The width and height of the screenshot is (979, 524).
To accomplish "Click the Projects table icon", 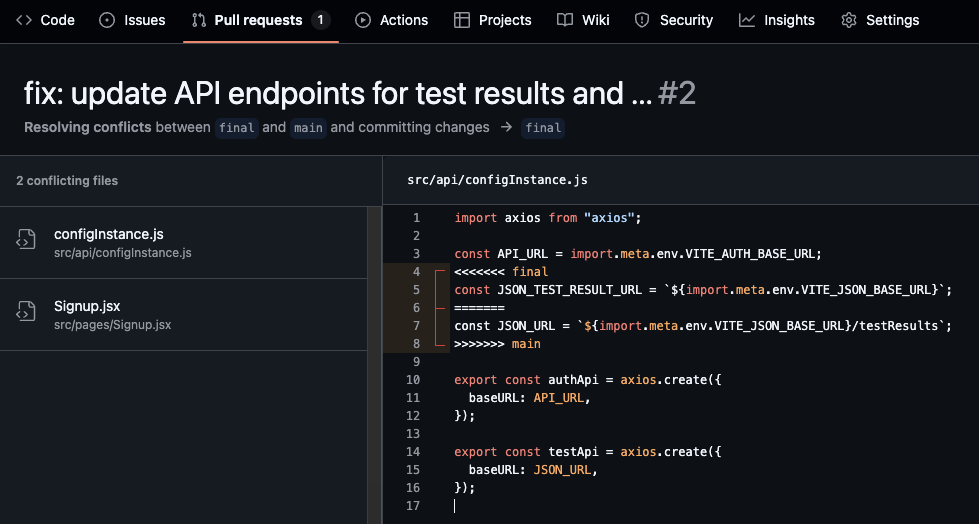I will (462, 20).
